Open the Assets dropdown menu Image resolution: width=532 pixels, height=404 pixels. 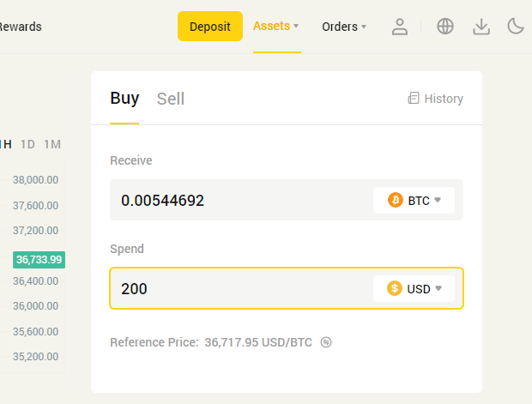276,26
